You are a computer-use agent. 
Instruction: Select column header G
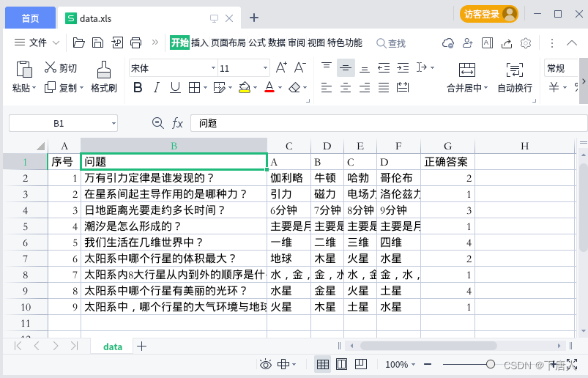point(447,146)
